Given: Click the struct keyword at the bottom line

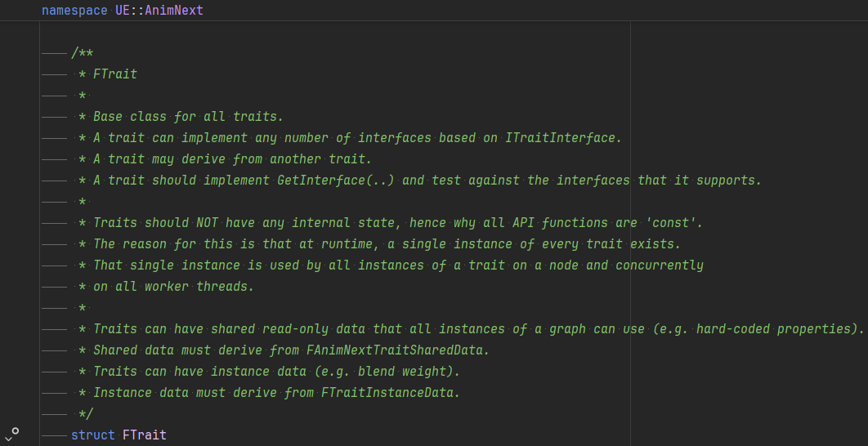Looking at the screenshot, I should (93, 435).
